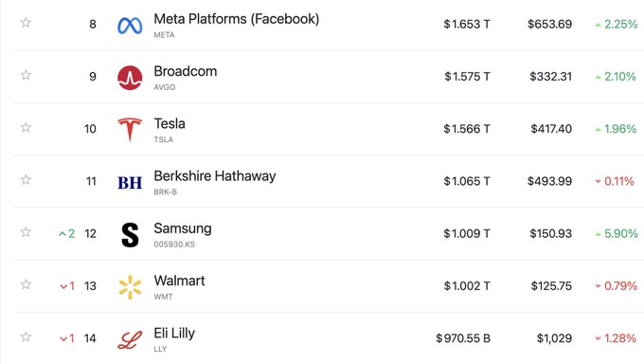Open the Meta Platforms (Facebook) company link
This screenshot has height=364, width=644.
point(236,19)
